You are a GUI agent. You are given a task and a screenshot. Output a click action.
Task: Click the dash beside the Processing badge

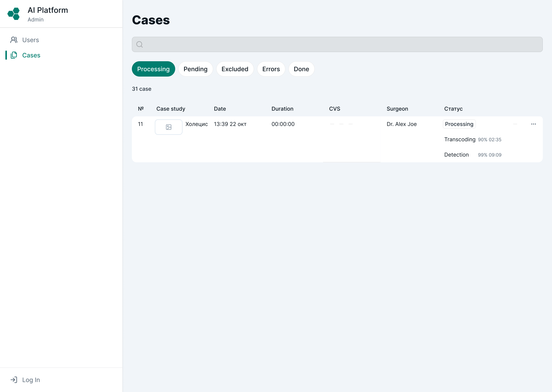tap(515, 124)
